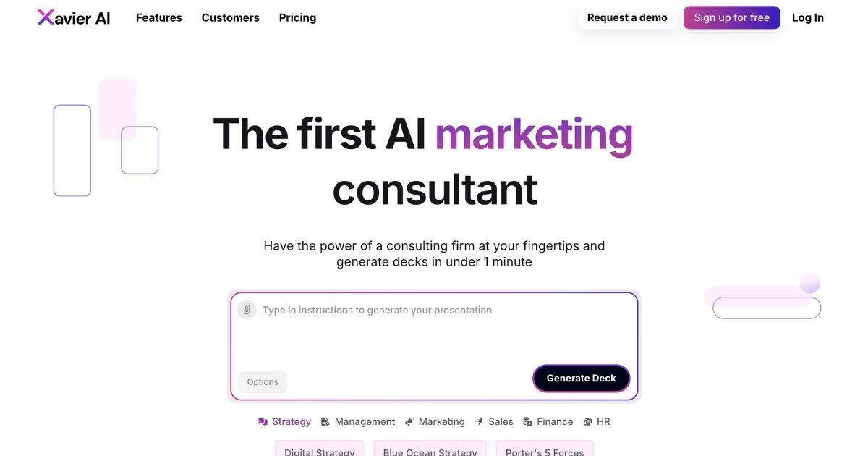Open the Features menu

[159, 18]
